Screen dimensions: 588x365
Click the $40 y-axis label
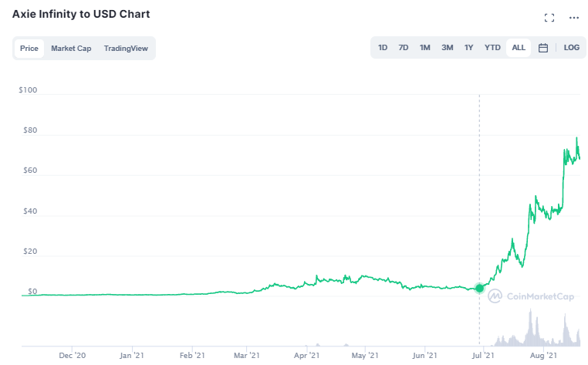[30, 211]
